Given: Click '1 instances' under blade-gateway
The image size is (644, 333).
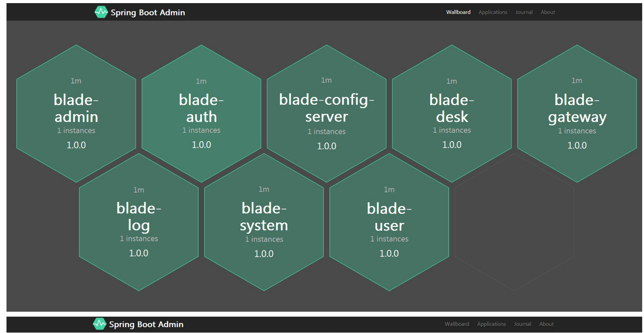Looking at the screenshot, I should coord(577,131).
